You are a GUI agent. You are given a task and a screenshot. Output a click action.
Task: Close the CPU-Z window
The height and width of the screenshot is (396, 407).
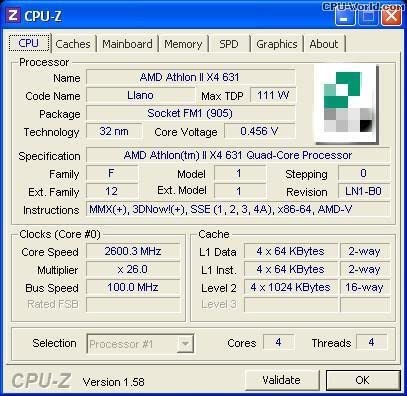click(391, 16)
